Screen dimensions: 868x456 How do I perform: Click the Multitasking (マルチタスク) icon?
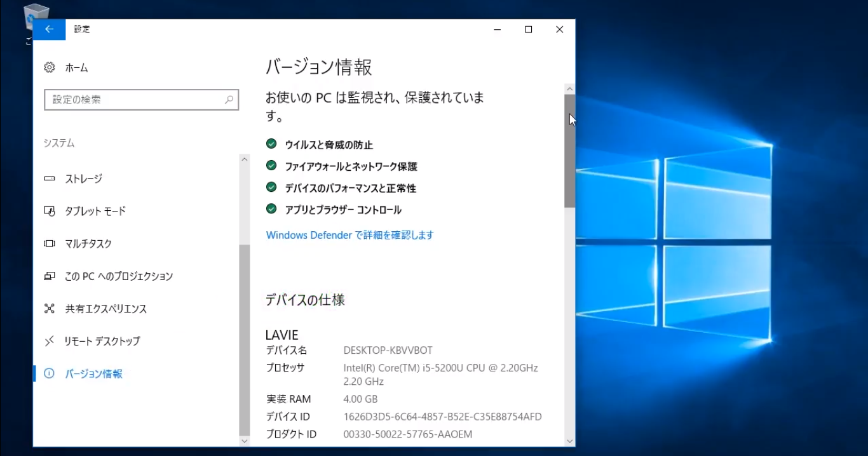click(50, 244)
